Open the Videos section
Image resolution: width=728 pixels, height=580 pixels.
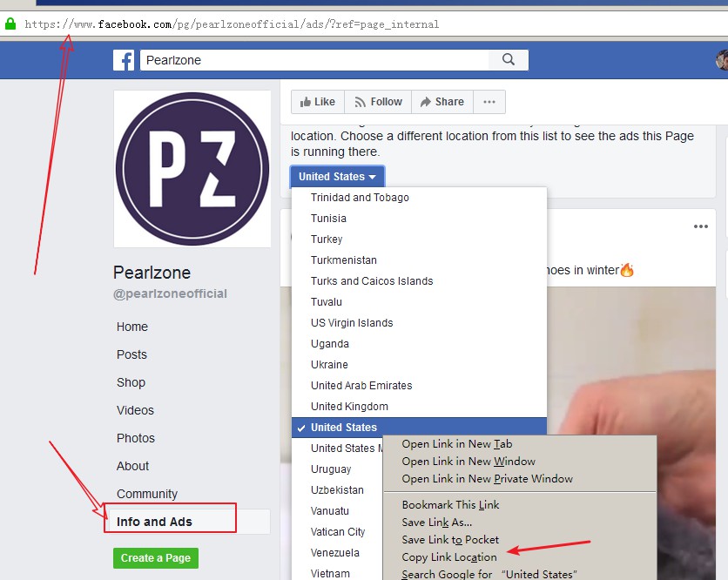[135, 410]
